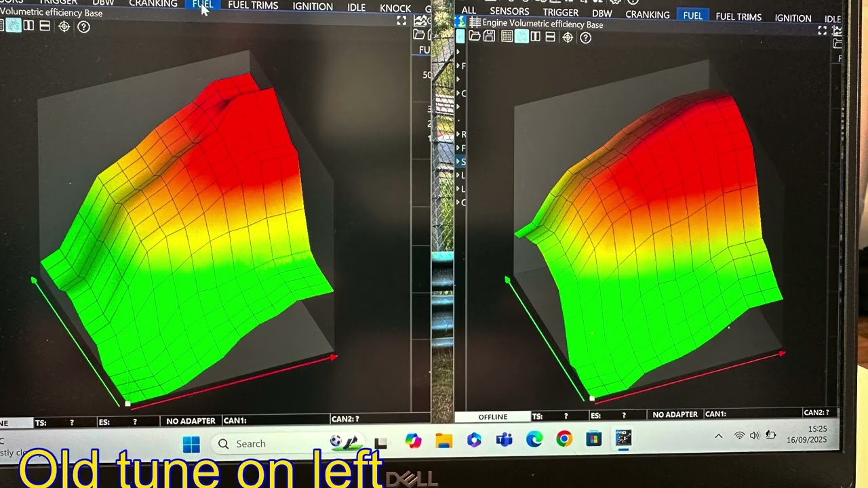
Task: Expand tree row starting with R
Action: point(458,134)
